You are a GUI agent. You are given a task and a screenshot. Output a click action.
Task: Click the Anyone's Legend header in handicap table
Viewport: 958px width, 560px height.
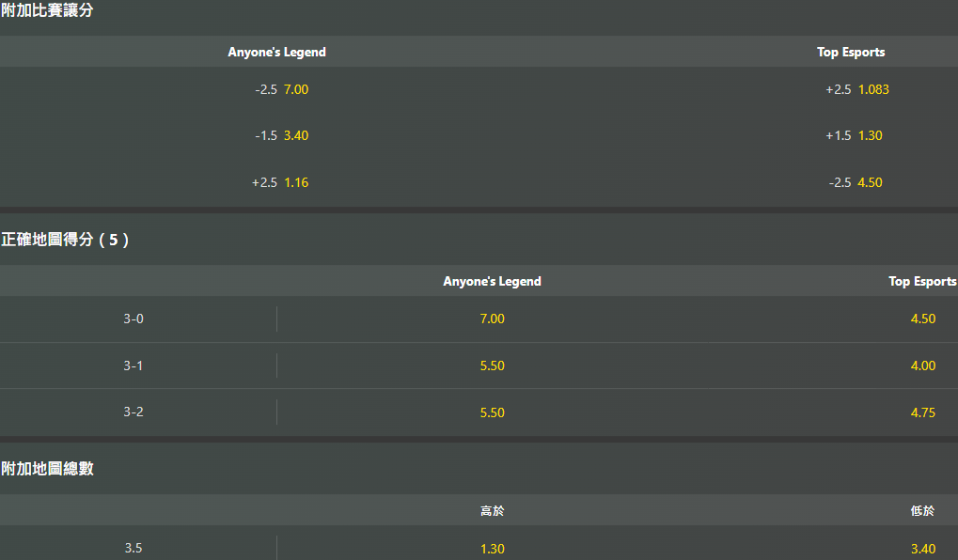click(x=276, y=53)
